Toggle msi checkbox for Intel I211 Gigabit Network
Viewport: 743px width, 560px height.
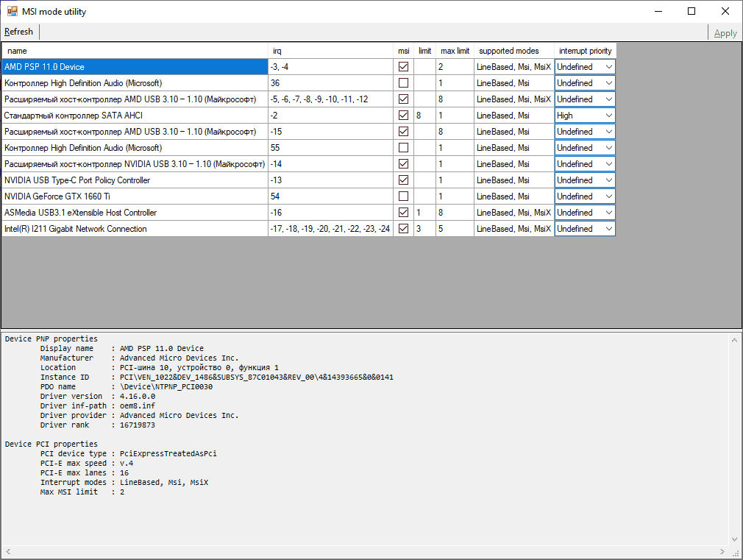click(x=403, y=228)
